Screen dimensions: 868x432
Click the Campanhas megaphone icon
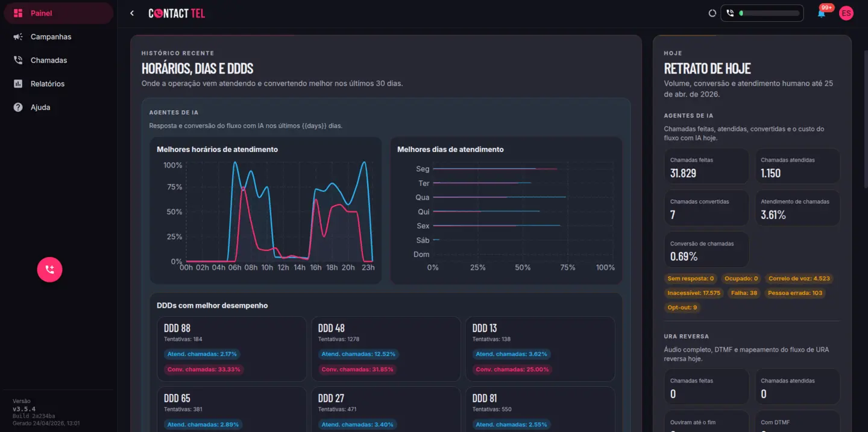(18, 37)
